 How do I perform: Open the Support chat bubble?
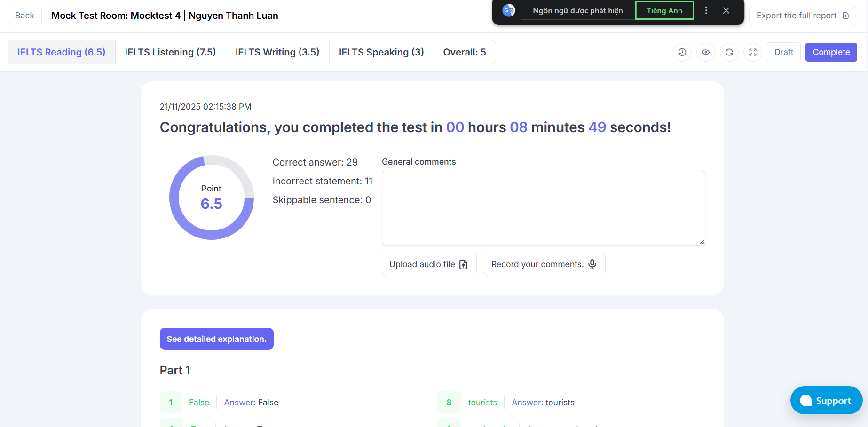coord(827,400)
